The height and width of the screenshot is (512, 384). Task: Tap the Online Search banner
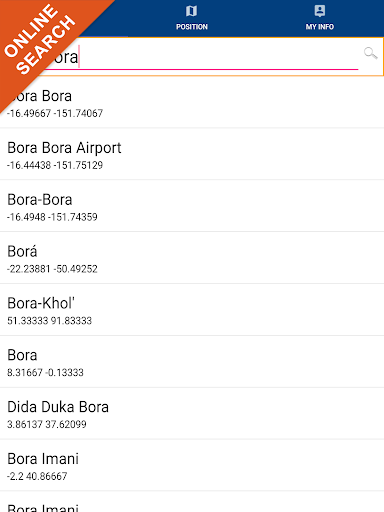tap(40, 40)
